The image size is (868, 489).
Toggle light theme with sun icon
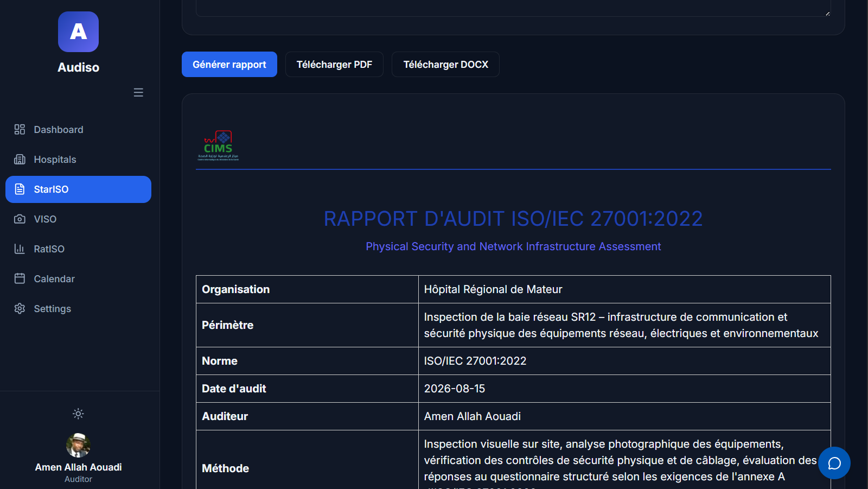[x=78, y=414]
